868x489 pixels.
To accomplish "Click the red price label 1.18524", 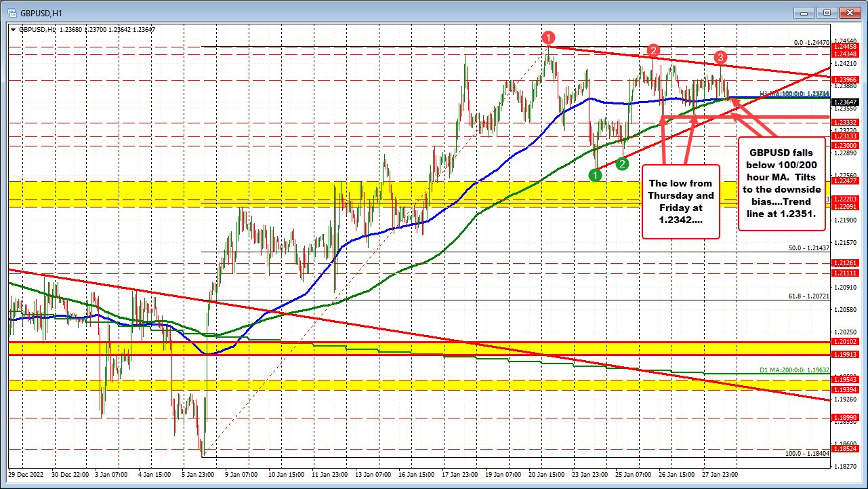I will click(847, 449).
